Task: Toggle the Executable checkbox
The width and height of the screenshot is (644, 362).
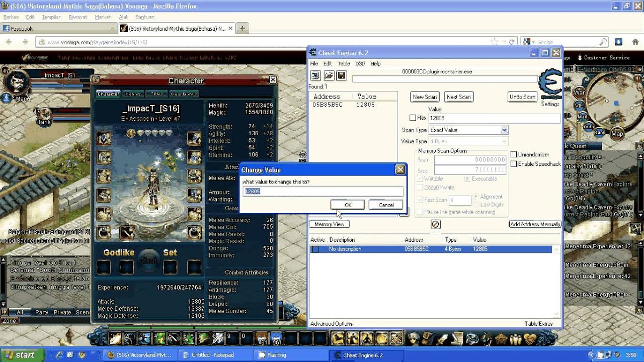Action: click(x=467, y=178)
